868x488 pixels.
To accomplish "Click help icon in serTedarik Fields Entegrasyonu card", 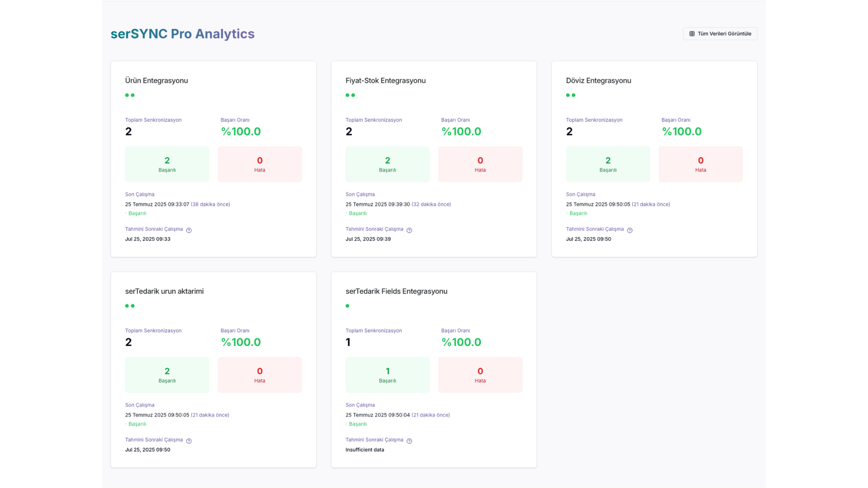I will coord(409,441).
